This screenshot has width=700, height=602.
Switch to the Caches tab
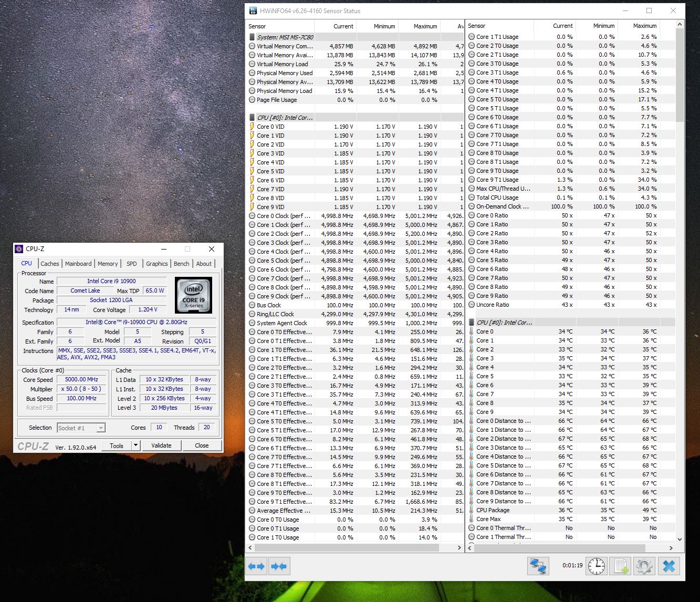click(50, 264)
